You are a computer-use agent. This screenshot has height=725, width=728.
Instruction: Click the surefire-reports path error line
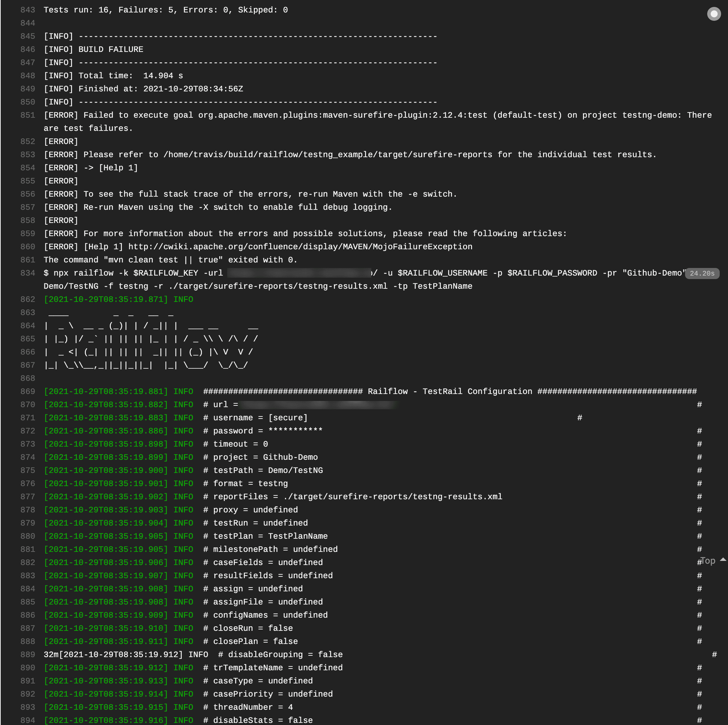[350, 155]
